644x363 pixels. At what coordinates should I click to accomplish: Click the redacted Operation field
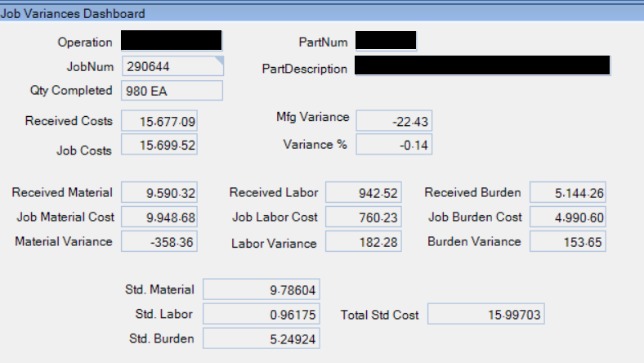click(172, 40)
